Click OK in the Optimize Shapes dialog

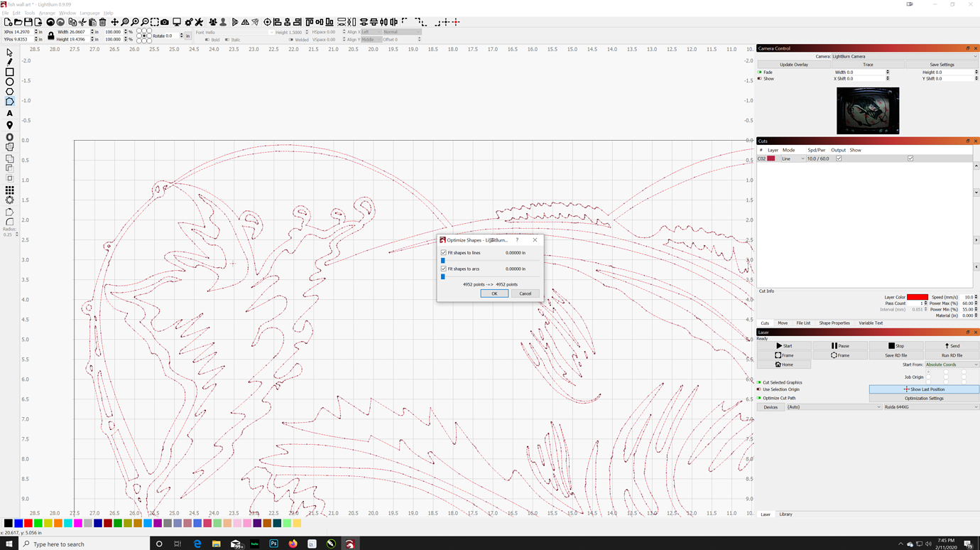tap(494, 293)
